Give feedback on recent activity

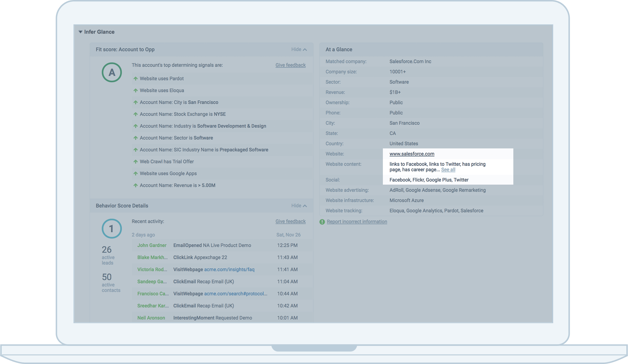(x=290, y=221)
